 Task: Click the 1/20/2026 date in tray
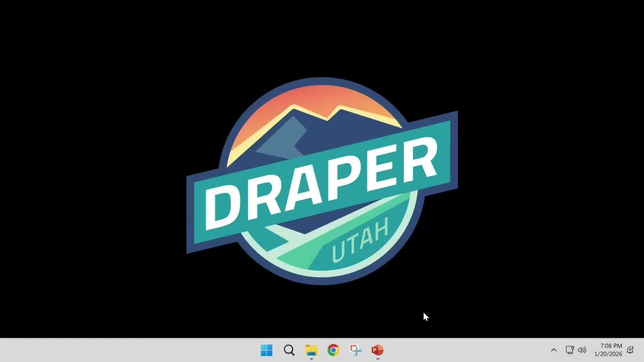point(608,354)
